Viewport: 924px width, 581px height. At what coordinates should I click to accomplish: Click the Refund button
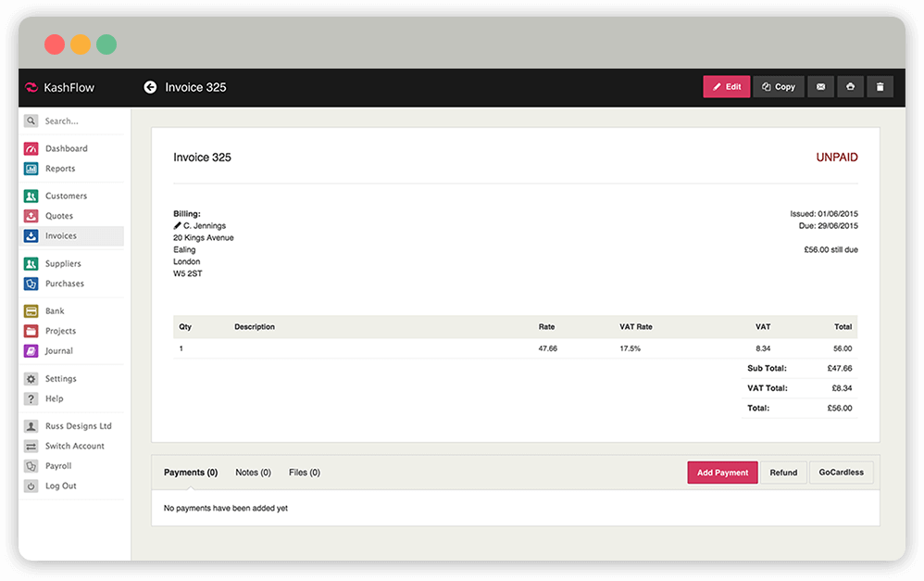click(783, 472)
